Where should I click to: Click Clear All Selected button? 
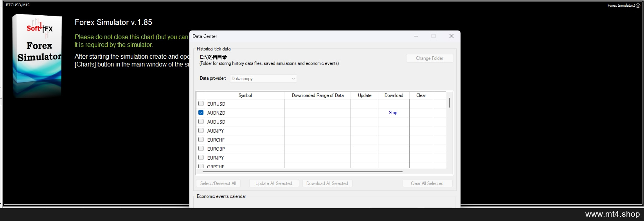(x=427, y=183)
